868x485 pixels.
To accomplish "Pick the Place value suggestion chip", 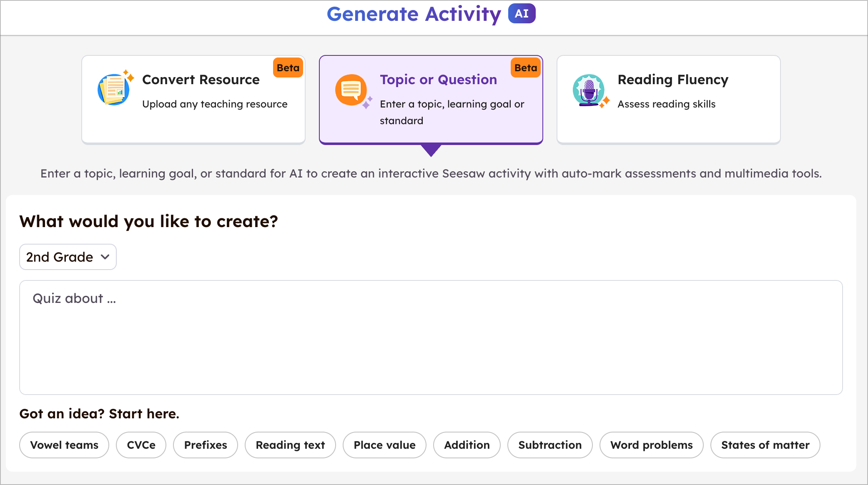I will pyautogui.click(x=384, y=445).
